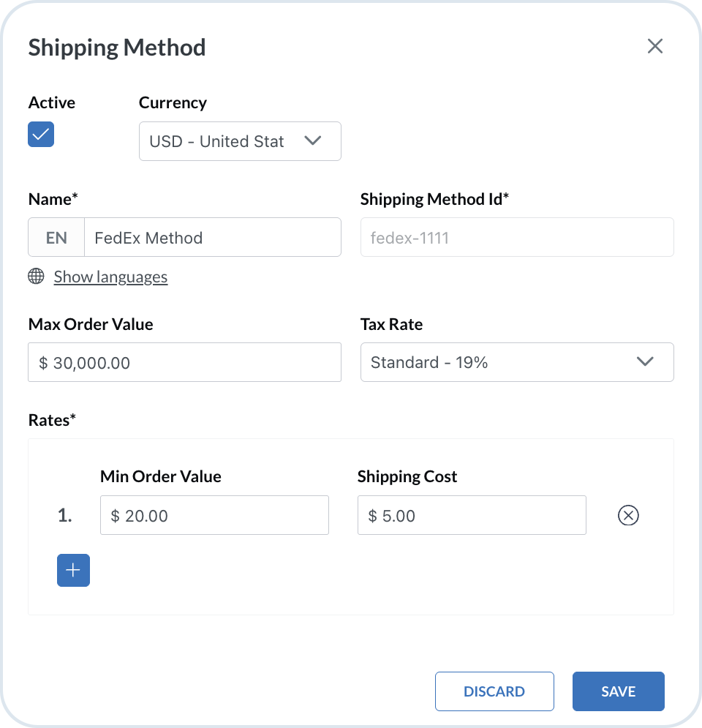This screenshot has height=728, width=702.
Task: Click the Name field containing FedEx Method
Action: (212, 238)
